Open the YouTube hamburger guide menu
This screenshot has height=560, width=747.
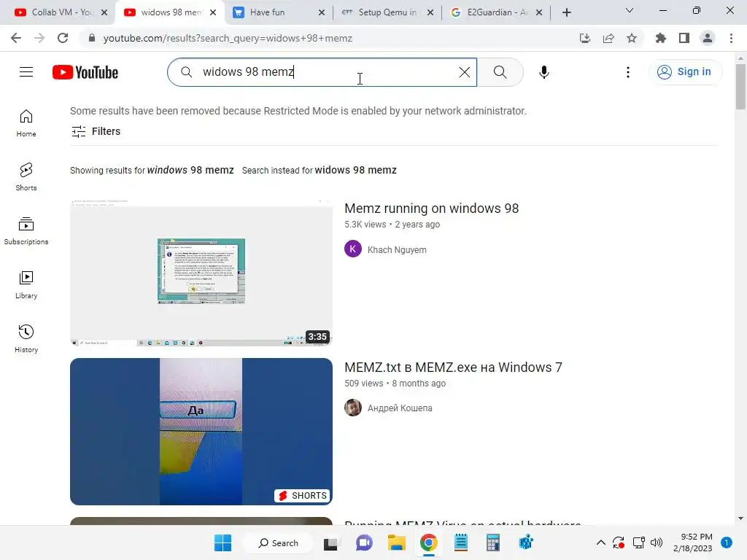coord(26,72)
